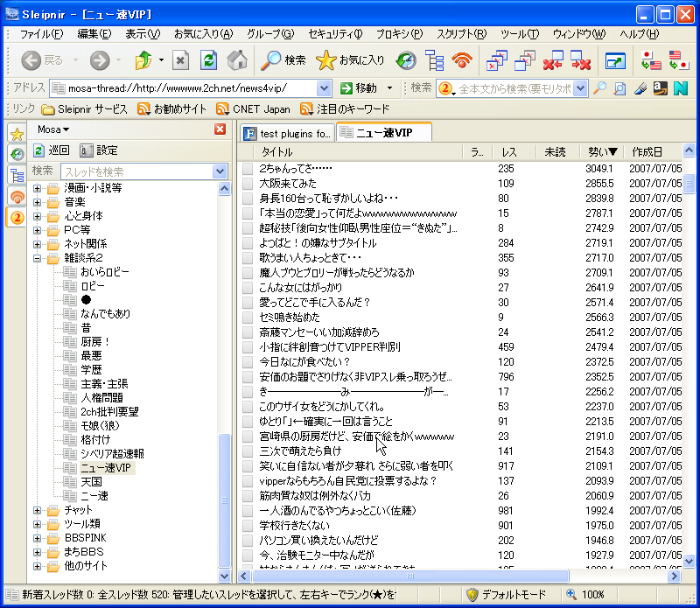Click the tree-structure toolbar icon
Viewport: 700px width, 608px height.
point(434,60)
